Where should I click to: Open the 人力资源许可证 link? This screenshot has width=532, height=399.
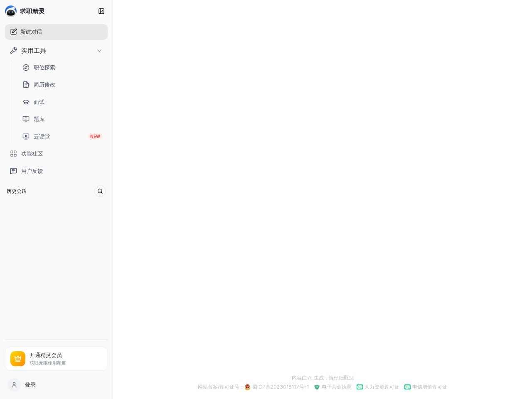(x=382, y=387)
